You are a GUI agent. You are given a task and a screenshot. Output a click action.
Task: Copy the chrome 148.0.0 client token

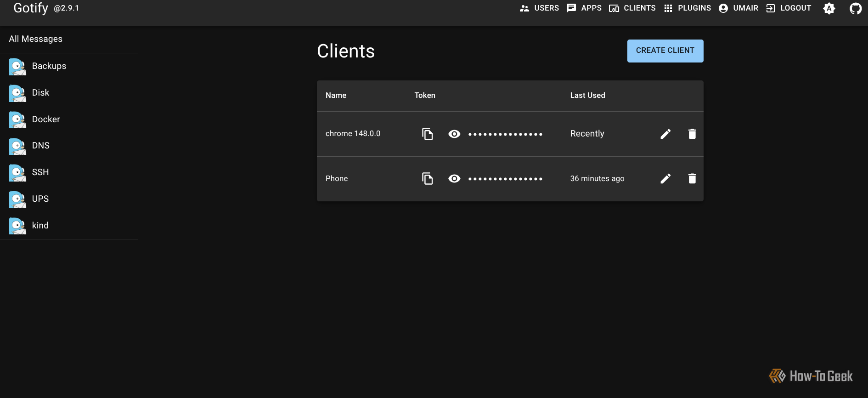pyautogui.click(x=428, y=134)
